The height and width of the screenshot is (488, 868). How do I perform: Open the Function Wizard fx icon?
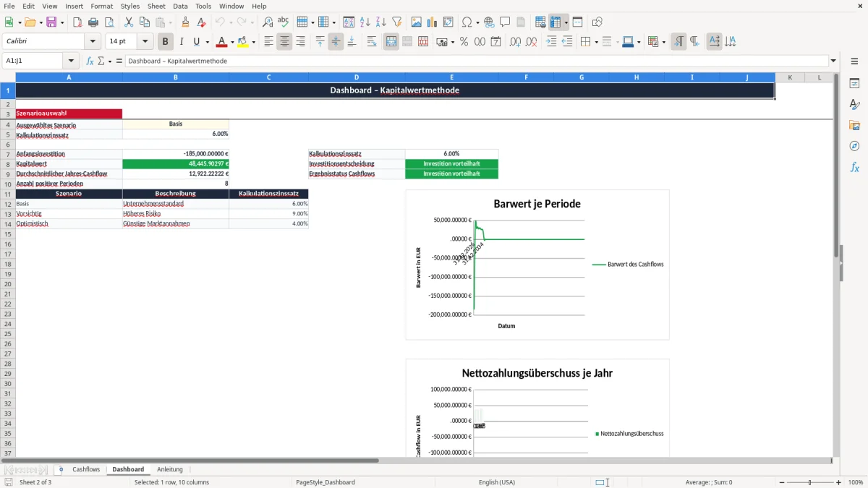(x=90, y=61)
